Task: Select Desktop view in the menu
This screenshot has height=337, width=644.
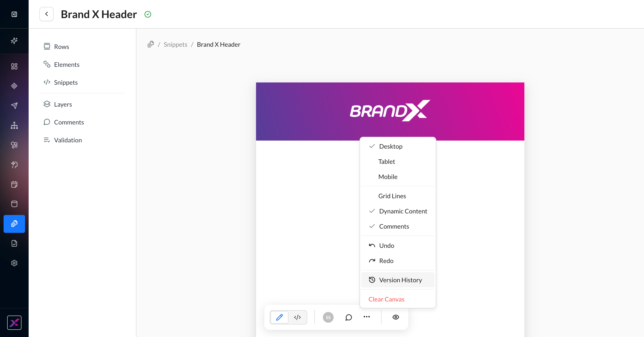Action: coord(398,146)
